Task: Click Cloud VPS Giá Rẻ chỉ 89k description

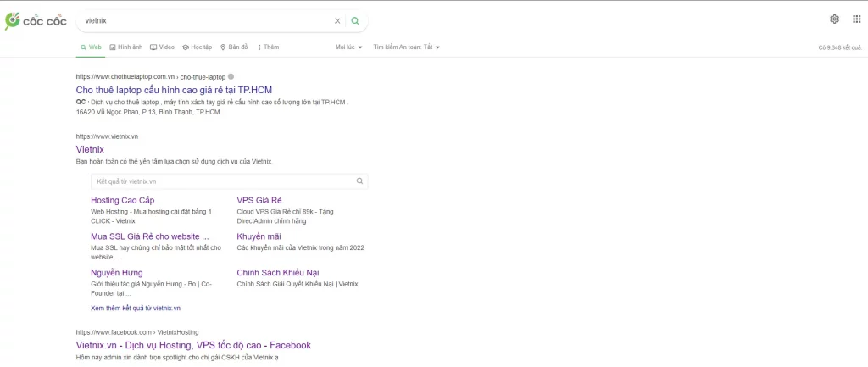Action: click(285, 216)
